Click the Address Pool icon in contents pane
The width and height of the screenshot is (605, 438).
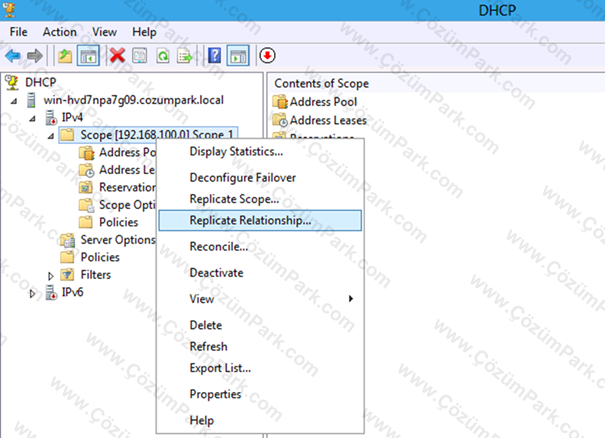(x=280, y=102)
